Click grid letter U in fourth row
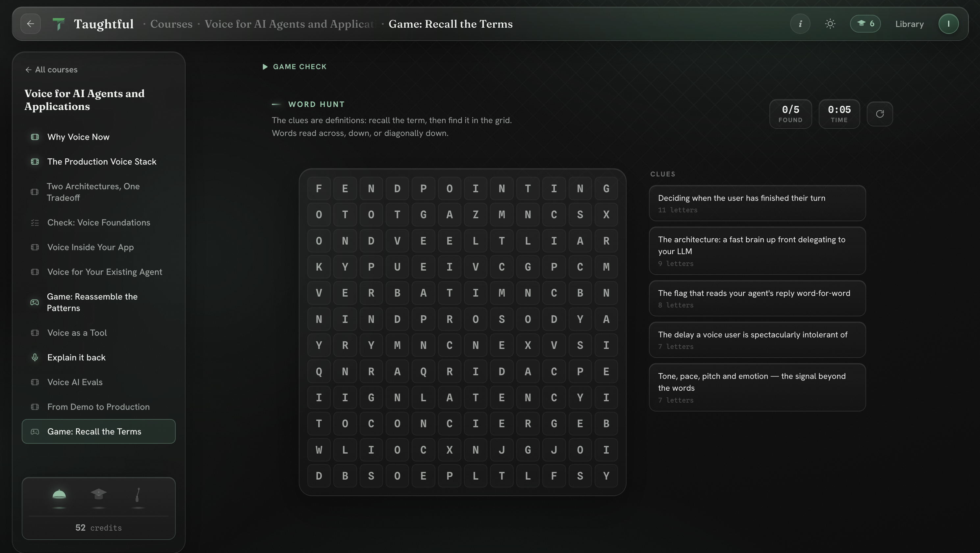 397,267
